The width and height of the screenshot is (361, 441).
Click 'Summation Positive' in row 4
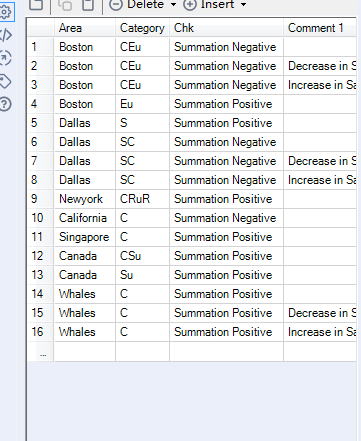pyautogui.click(x=226, y=104)
